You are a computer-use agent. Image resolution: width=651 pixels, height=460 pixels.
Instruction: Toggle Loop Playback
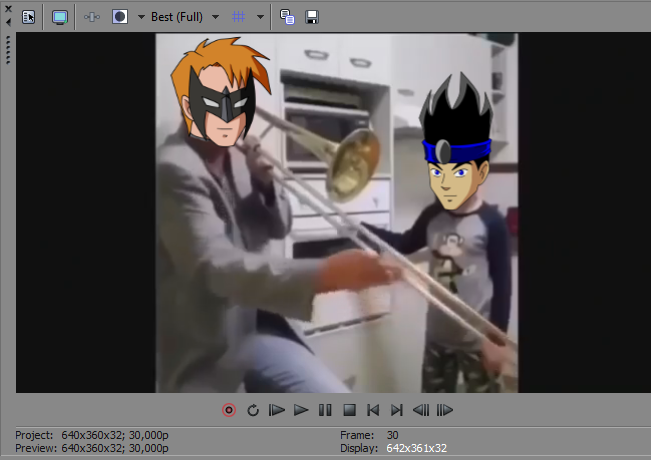click(x=253, y=410)
